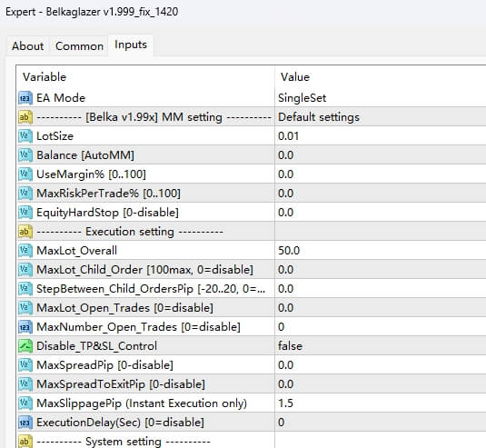This screenshot has width=486, height=448.
Task: Click the System setting string icon
Action: point(25,441)
